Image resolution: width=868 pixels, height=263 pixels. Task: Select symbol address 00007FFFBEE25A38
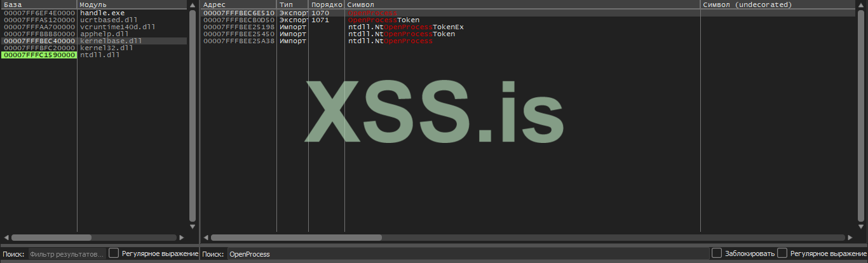(x=239, y=41)
